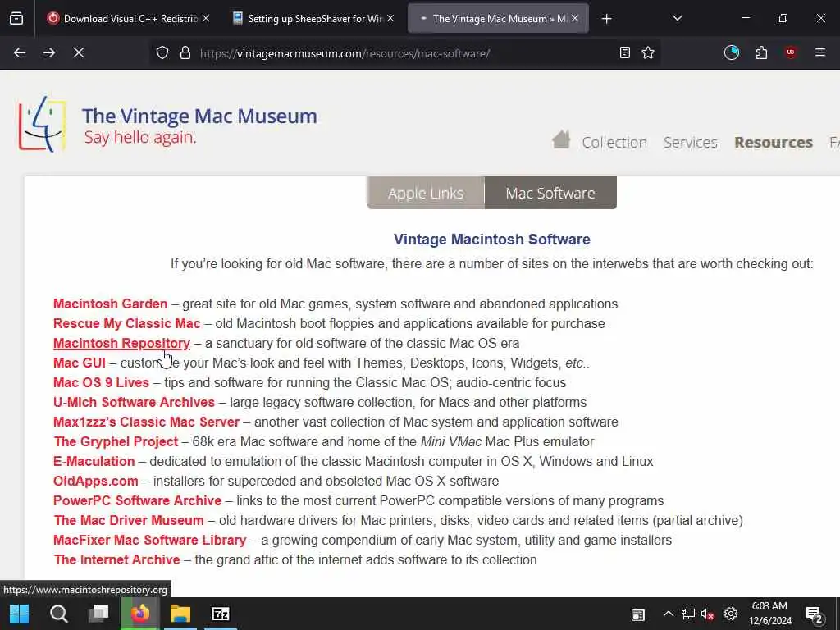
Task: Open the Collection nav menu
Action: click(614, 143)
